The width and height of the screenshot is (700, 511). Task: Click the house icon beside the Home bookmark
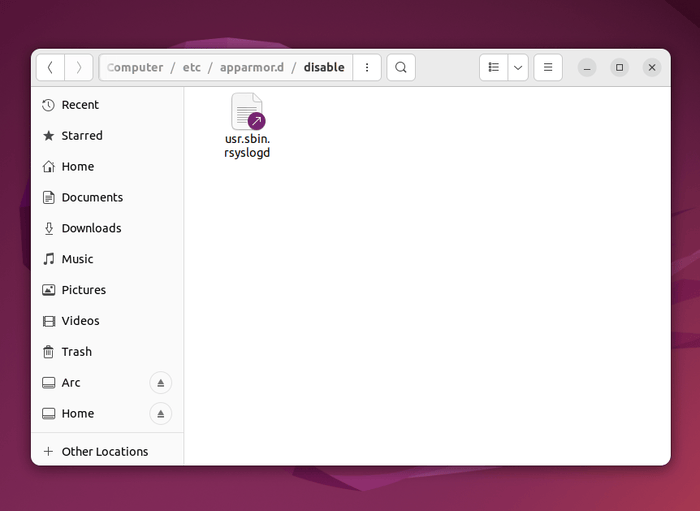coord(49,166)
